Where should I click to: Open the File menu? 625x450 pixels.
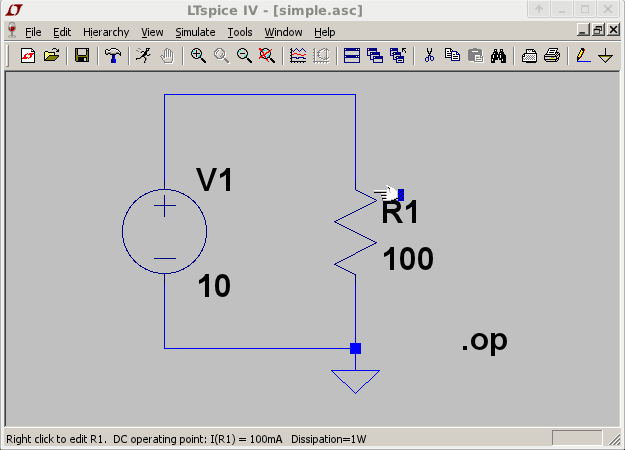(x=33, y=32)
